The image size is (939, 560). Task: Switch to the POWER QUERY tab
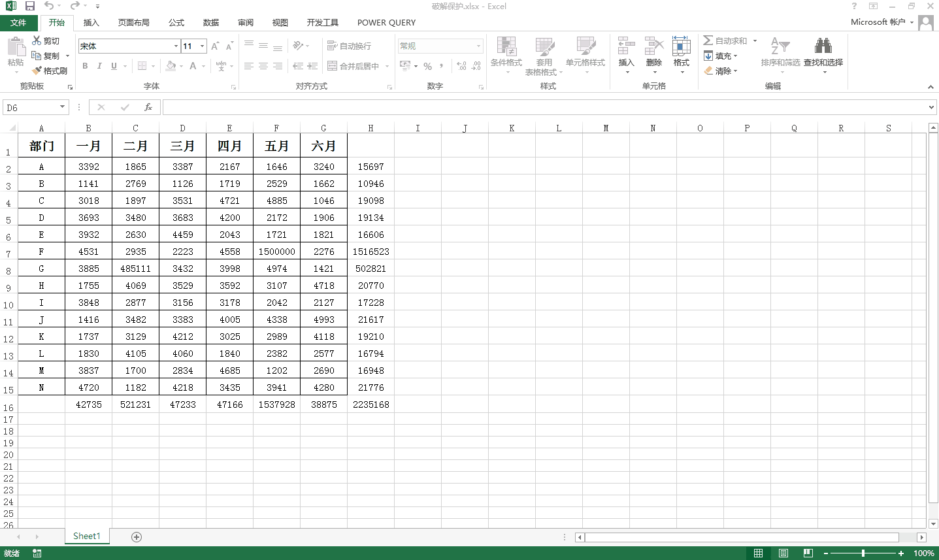(386, 22)
